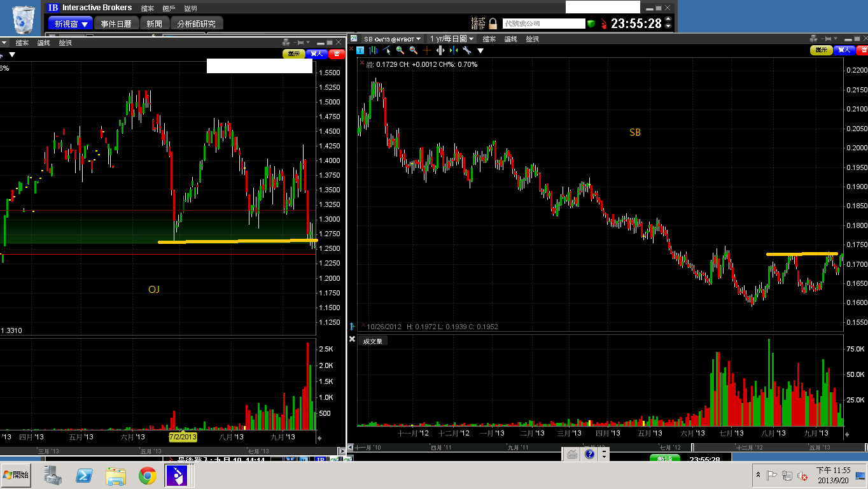
Task: Open 檔案 menu of SB chart
Action: [489, 39]
